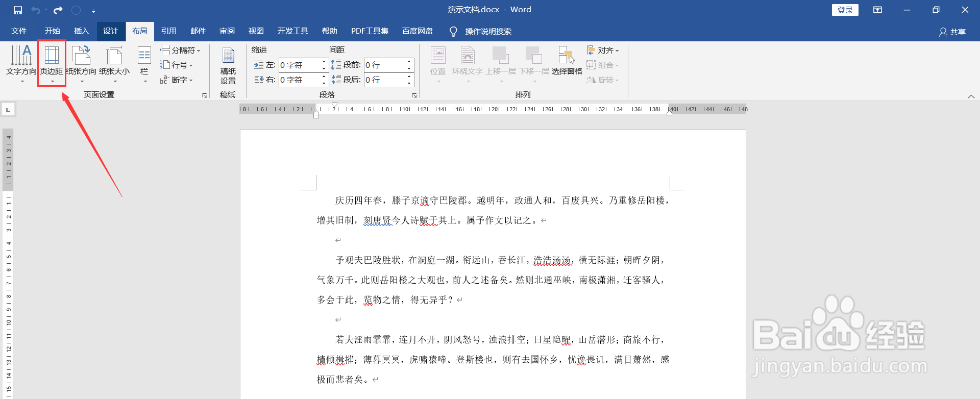Click the right indent 右 input field

pyautogui.click(x=300, y=80)
